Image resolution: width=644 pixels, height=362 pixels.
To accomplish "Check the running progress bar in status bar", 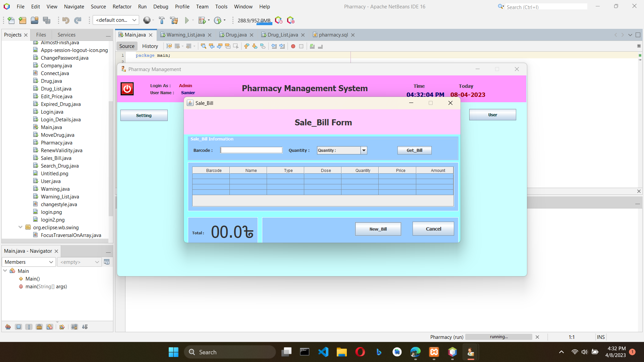I will coord(498,337).
